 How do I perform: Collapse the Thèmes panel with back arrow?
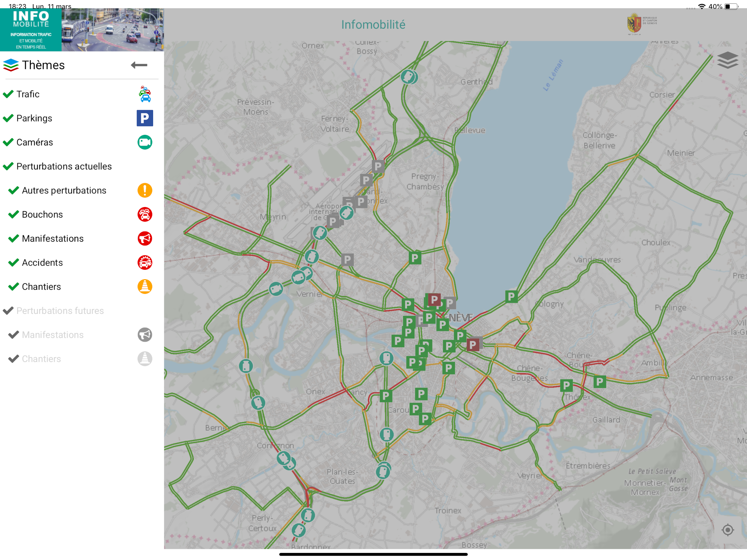click(139, 65)
